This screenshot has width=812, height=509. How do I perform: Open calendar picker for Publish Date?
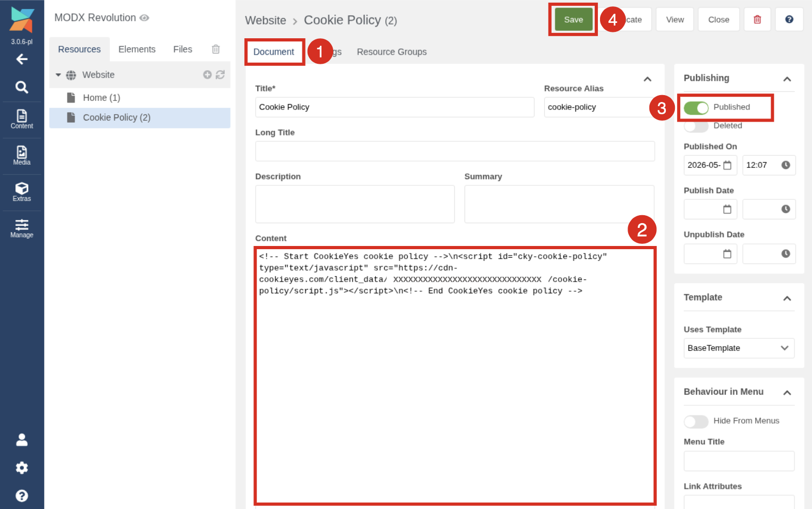coord(728,209)
